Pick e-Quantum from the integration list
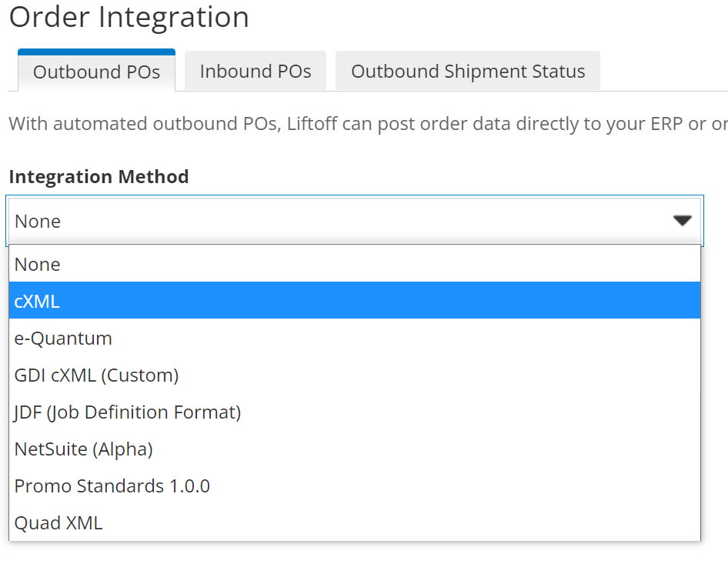This screenshot has height=574, width=728. (x=63, y=338)
